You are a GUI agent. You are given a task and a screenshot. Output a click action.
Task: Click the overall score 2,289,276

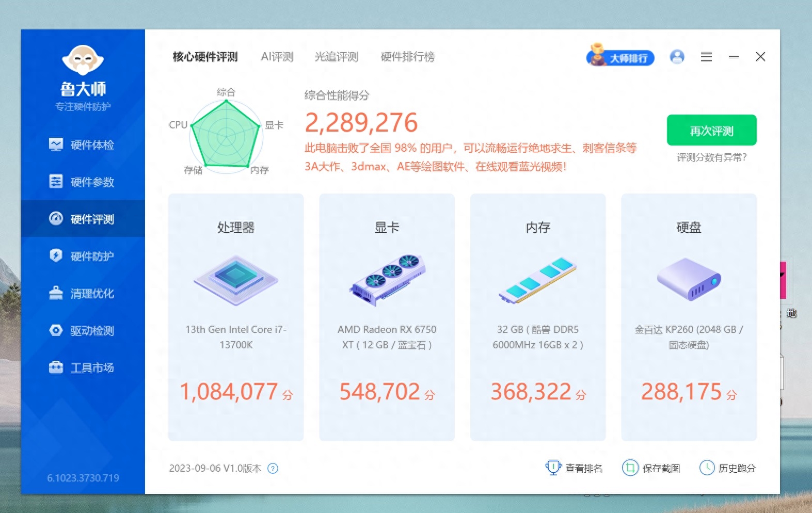click(x=361, y=123)
